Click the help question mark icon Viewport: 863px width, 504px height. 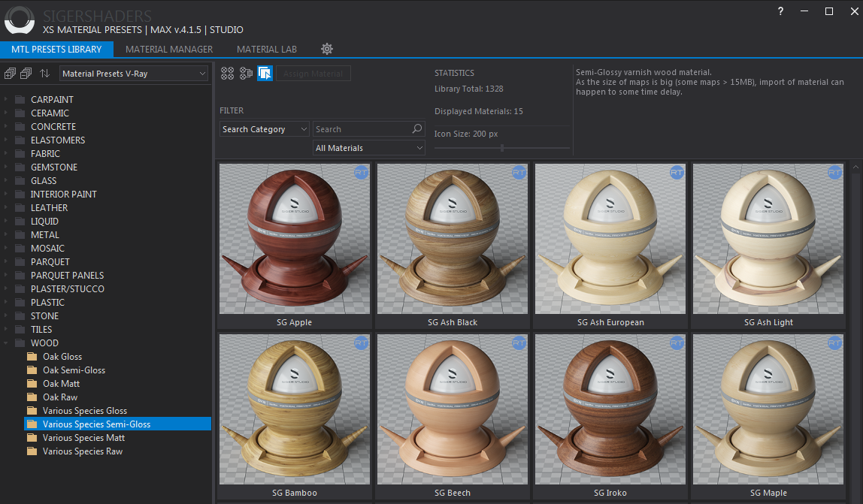coord(780,11)
